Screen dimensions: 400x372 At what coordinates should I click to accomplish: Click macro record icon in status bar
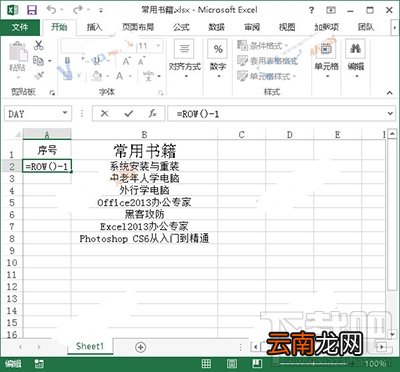click(39, 364)
